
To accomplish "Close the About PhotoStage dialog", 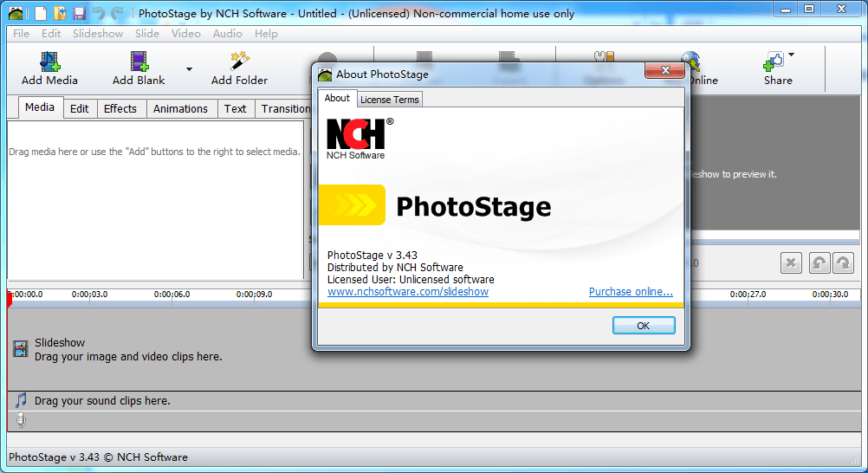I will 664,70.
